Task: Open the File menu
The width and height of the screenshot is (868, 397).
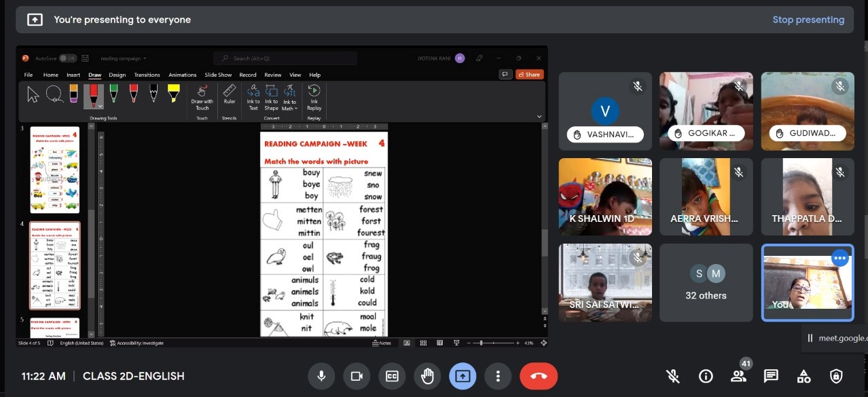Action: coord(29,75)
